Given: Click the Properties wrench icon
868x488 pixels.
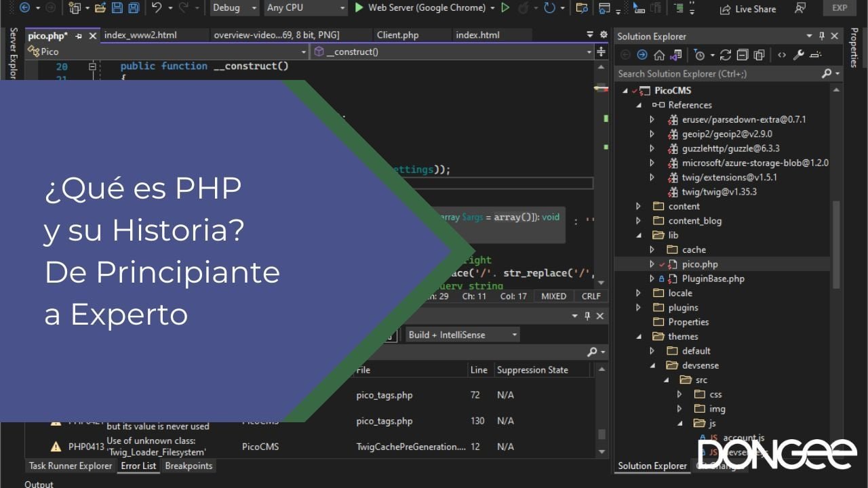Looking at the screenshot, I should point(799,55).
